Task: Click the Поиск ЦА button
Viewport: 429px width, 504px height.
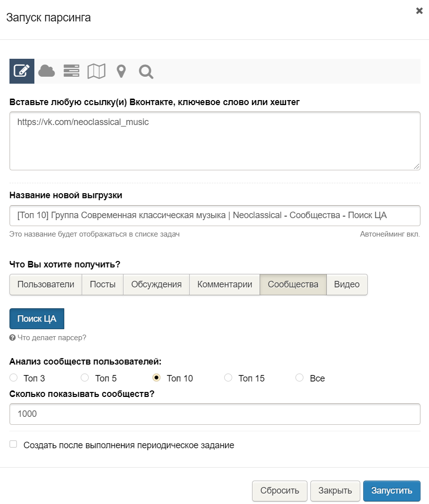Action: pos(37,319)
